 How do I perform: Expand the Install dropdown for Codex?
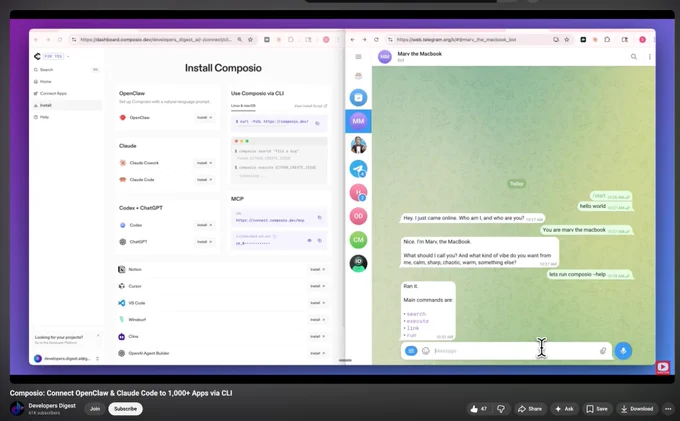[x=204, y=225]
